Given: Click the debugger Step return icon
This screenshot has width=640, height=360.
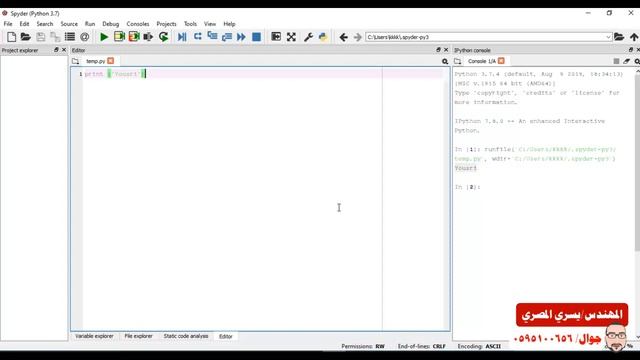Looking at the screenshot, I should [227, 37].
